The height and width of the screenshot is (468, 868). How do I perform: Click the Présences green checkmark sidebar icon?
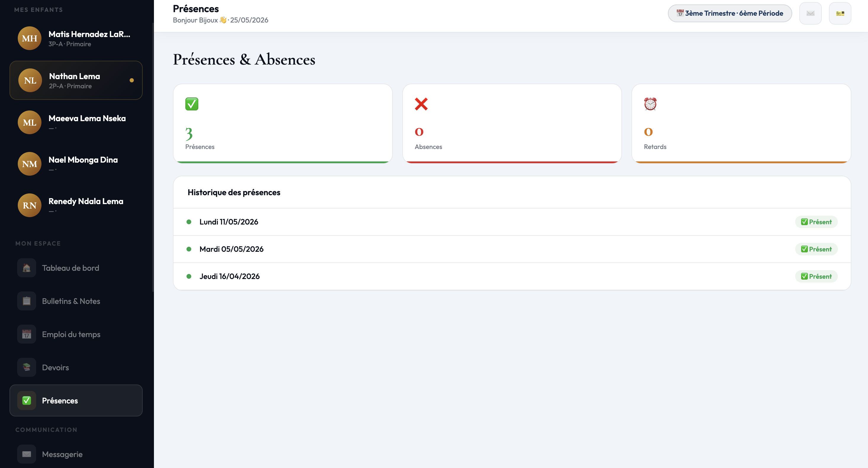click(x=27, y=400)
